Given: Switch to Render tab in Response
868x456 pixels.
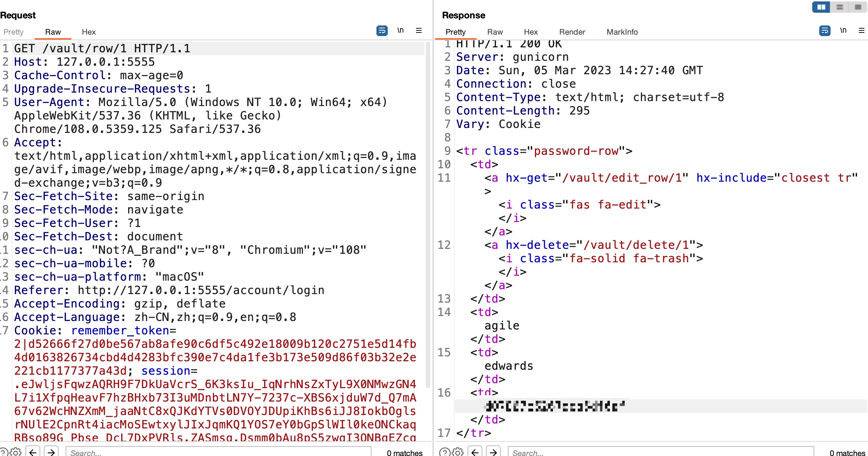Looking at the screenshot, I should click(572, 32).
